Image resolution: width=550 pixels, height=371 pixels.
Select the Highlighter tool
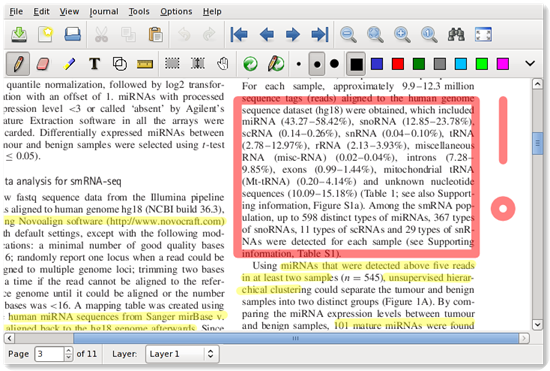(69, 64)
